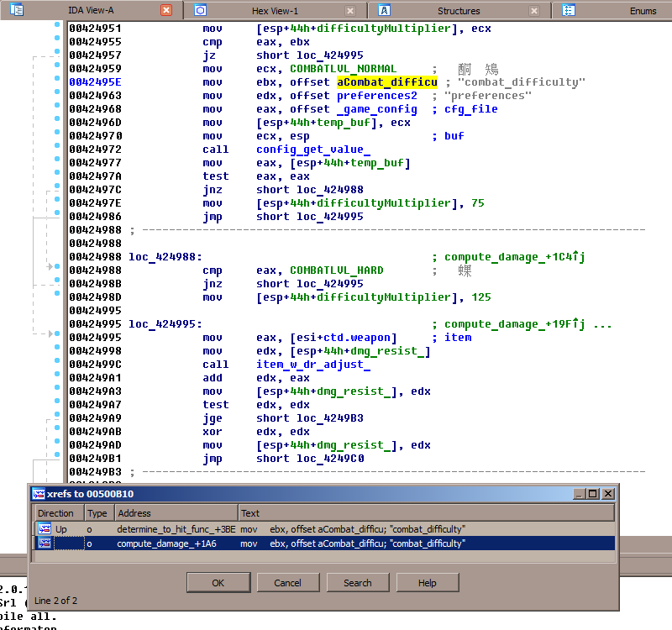The width and height of the screenshot is (672, 630).
Task: Click address 0042495E in the listing
Action: pyautogui.click(x=95, y=81)
